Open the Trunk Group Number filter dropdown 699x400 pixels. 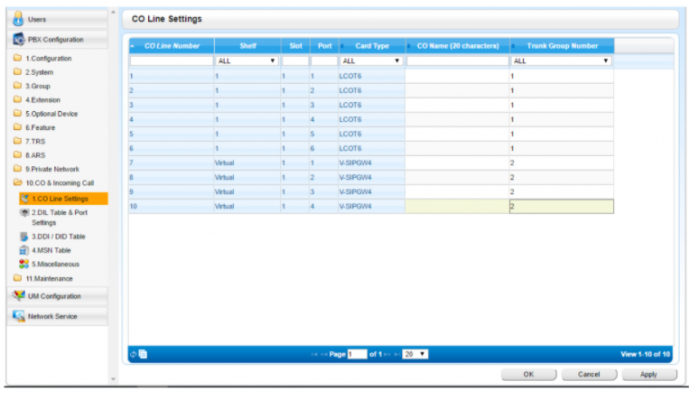pos(560,61)
